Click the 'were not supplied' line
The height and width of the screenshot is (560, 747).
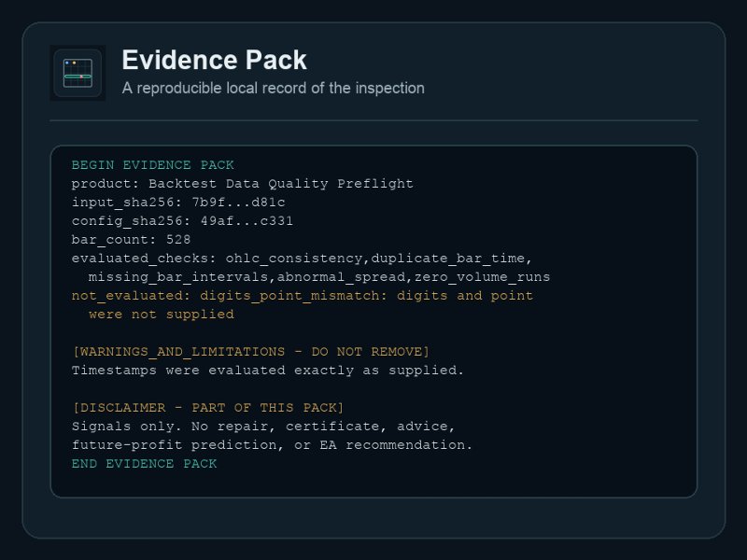click(161, 315)
